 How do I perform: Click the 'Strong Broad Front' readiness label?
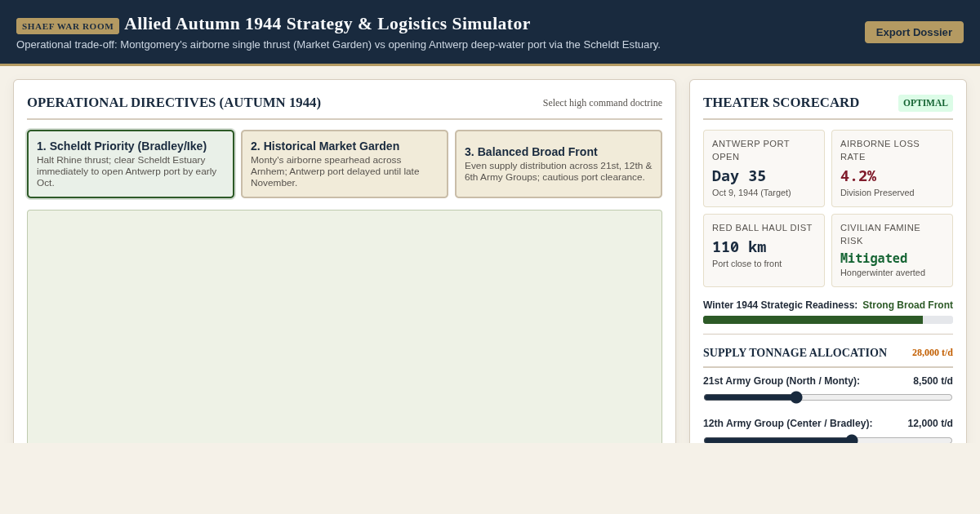(x=907, y=305)
